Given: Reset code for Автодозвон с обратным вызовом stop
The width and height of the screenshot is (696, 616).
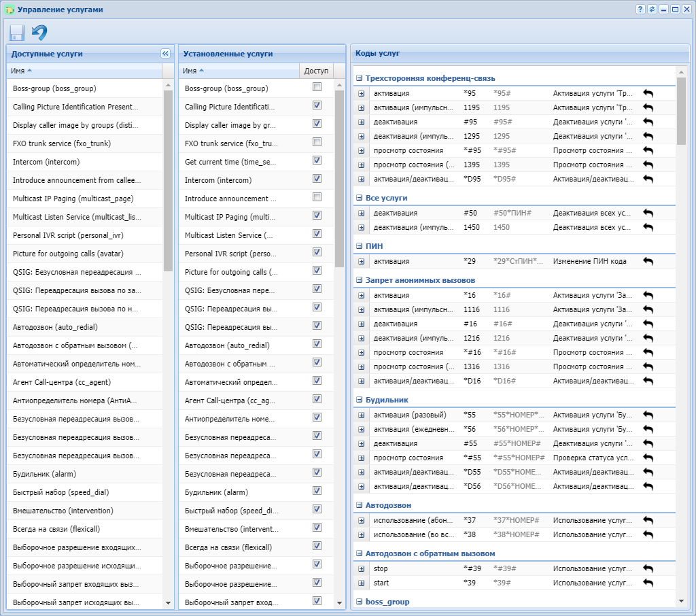Looking at the screenshot, I should 648,569.
